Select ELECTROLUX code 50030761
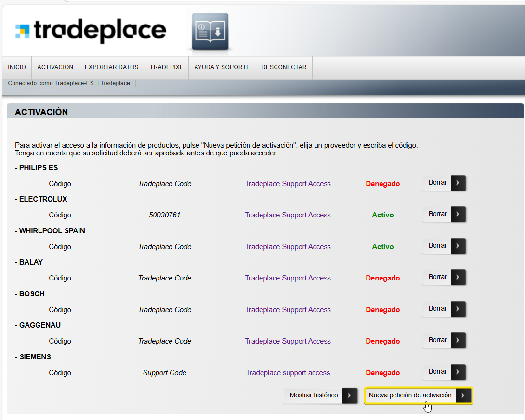This screenshot has height=420, width=525. [x=164, y=215]
